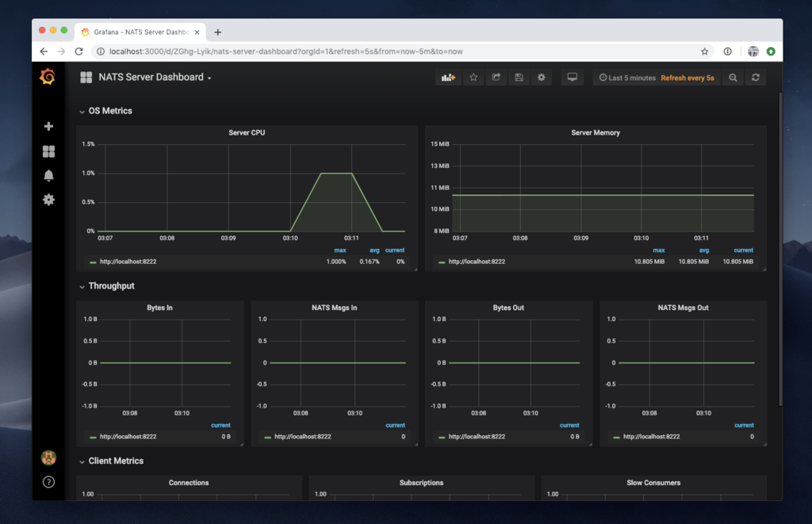
Task: Open the Configuration gear in sidebar
Action: (x=48, y=200)
